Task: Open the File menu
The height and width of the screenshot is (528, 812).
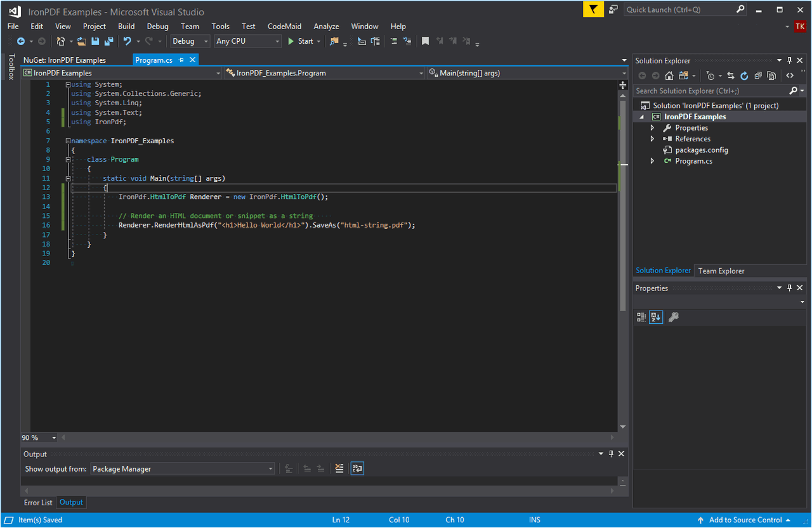Action: [x=13, y=26]
